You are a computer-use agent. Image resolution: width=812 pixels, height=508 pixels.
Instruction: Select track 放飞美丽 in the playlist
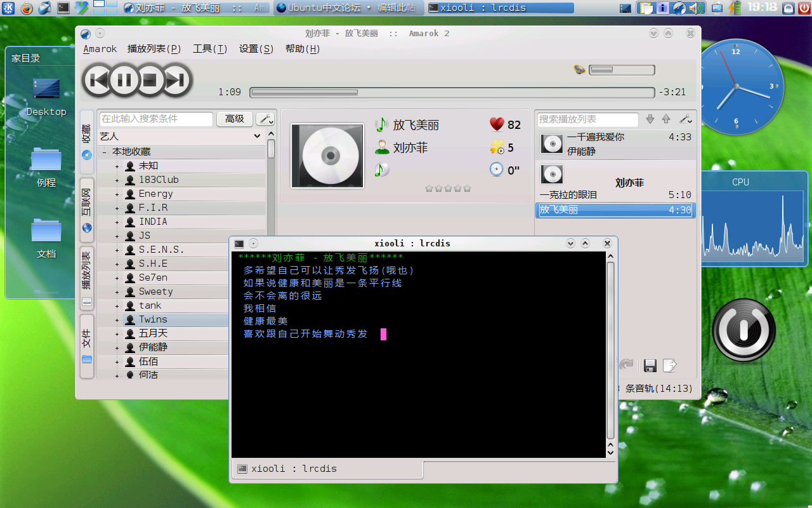(x=616, y=210)
